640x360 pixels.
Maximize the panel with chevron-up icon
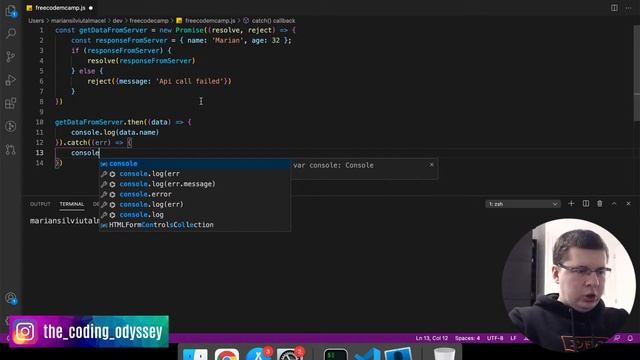(614, 203)
